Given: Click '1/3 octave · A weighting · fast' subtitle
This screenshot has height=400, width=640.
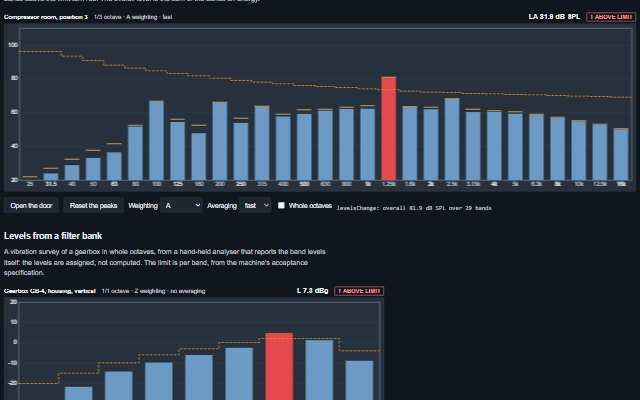Looking at the screenshot, I should coord(133,17).
